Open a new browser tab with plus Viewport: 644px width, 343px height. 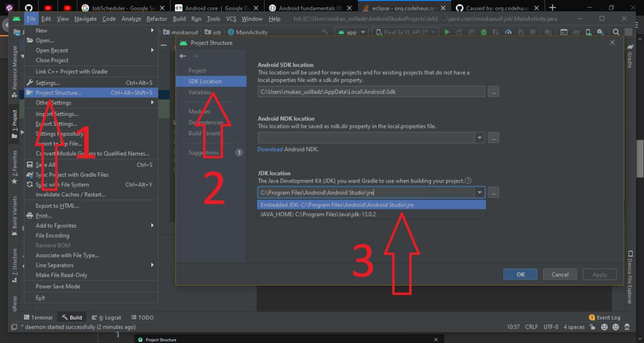point(552,8)
